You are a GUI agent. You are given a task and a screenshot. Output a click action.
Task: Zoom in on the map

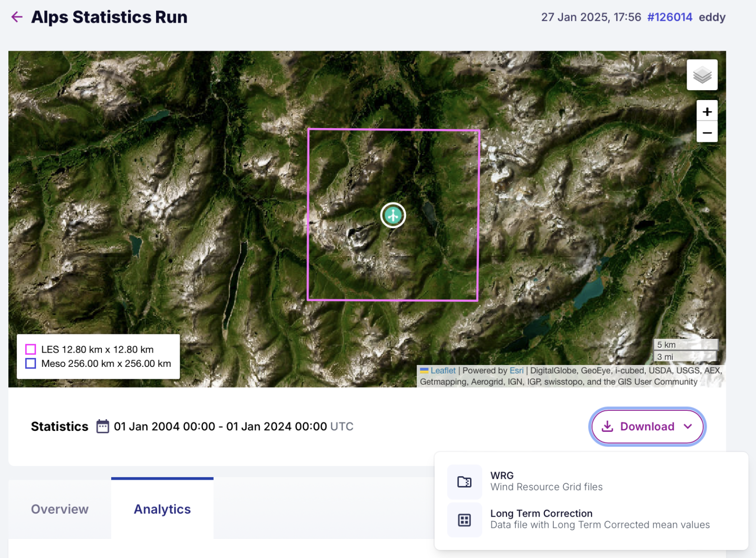click(x=707, y=112)
